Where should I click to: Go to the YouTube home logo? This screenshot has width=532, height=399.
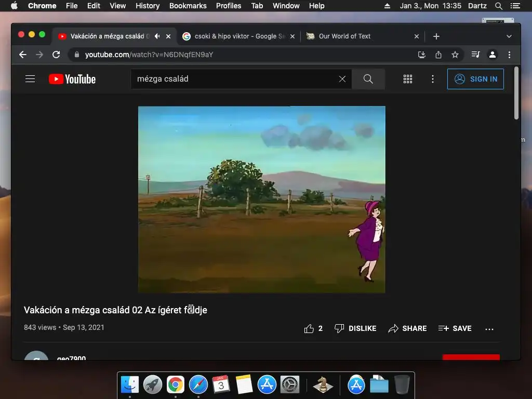[x=72, y=79]
